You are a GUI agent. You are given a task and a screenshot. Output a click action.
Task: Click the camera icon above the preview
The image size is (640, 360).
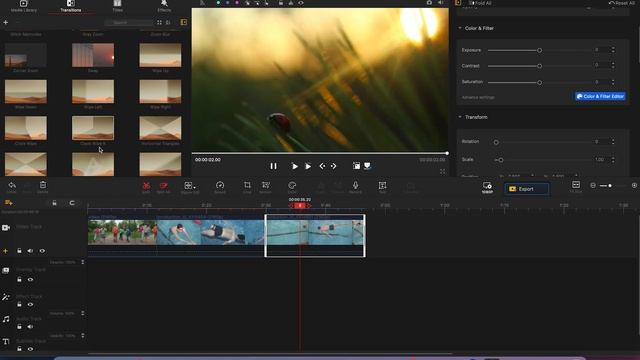tap(429, 3)
